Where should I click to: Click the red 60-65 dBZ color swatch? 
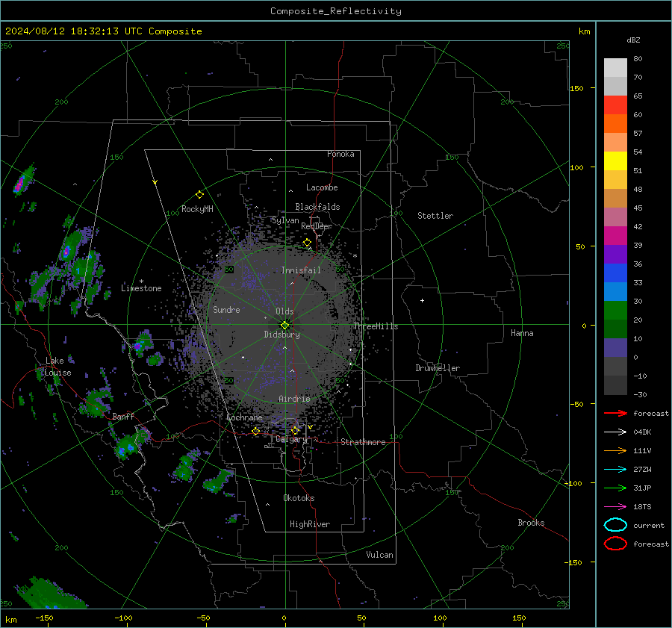(x=615, y=105)
